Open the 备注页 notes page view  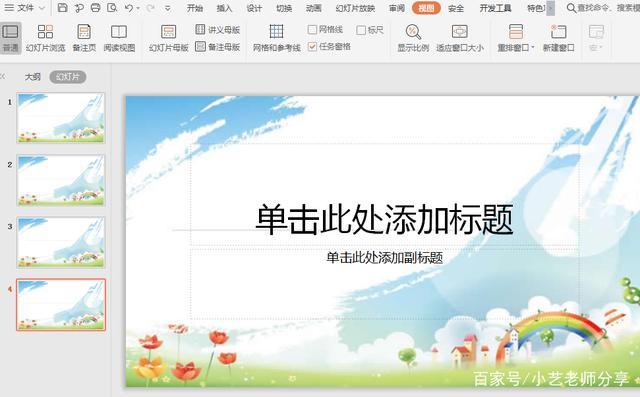pos(84,38)
